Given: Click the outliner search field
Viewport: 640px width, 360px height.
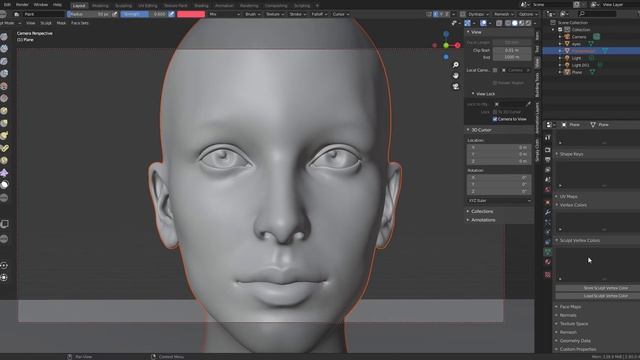Looking at the screenshot, I should [x=598, y=14].
